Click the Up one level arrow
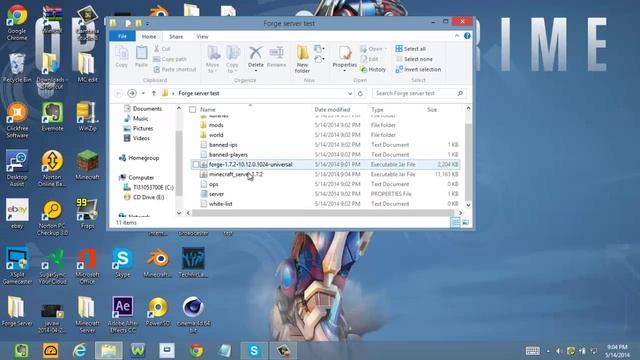 [x=153, y=93]
